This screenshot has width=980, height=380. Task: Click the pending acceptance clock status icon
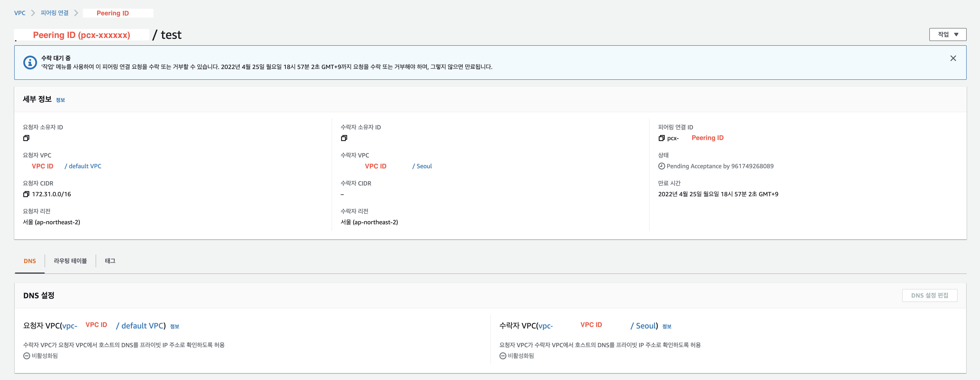[x=662, y=166]
